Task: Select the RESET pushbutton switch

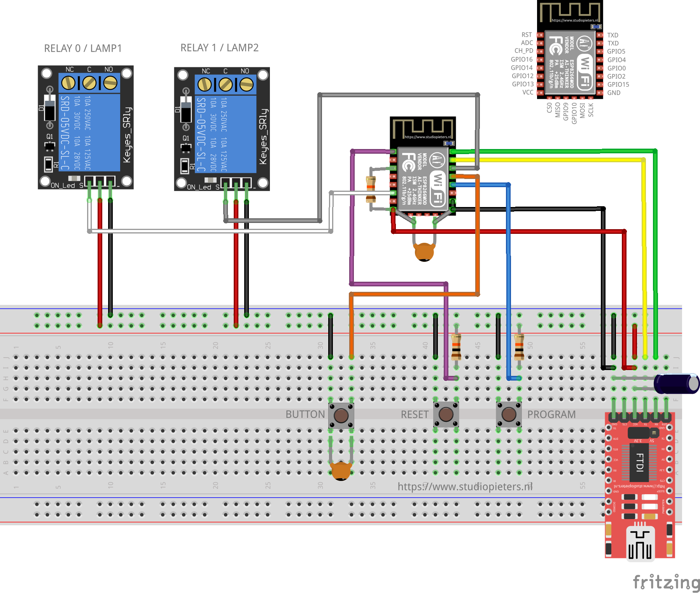Action: point(446,414)
